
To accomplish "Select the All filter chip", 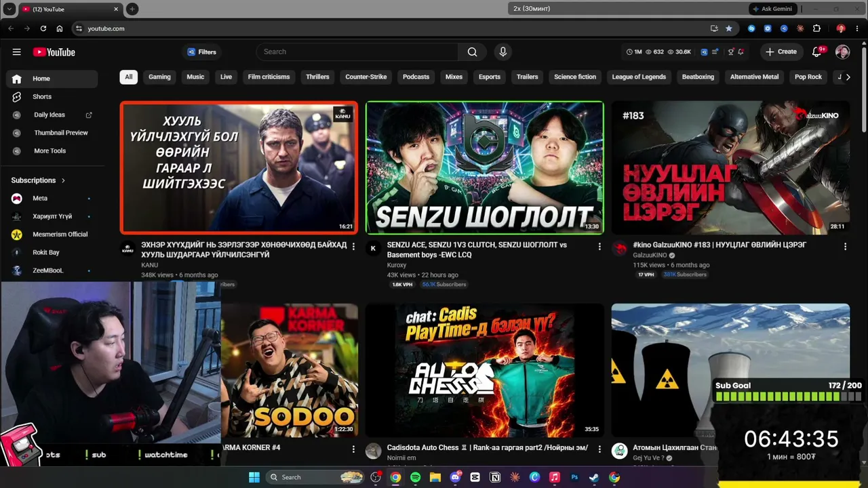I will 128,77.
